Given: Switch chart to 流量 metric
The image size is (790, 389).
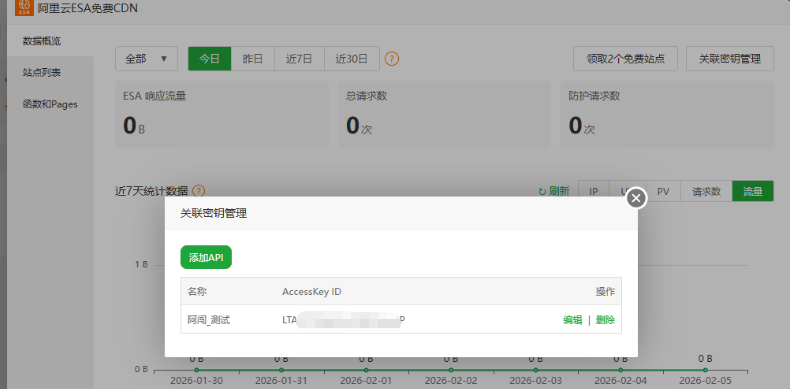Looking at the screenshot, I should coord(753,191).
